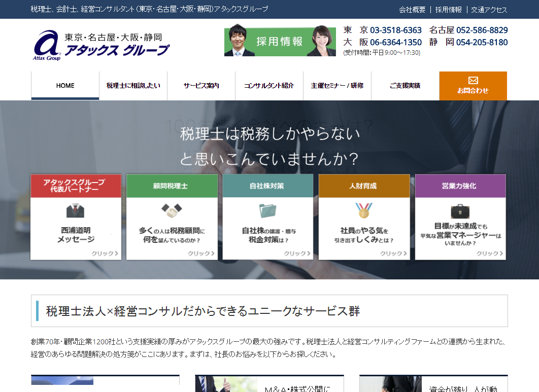Click 西浦道明 メッセージ text
The width and height of the screenshot is (539, 392).
[76, 235]
